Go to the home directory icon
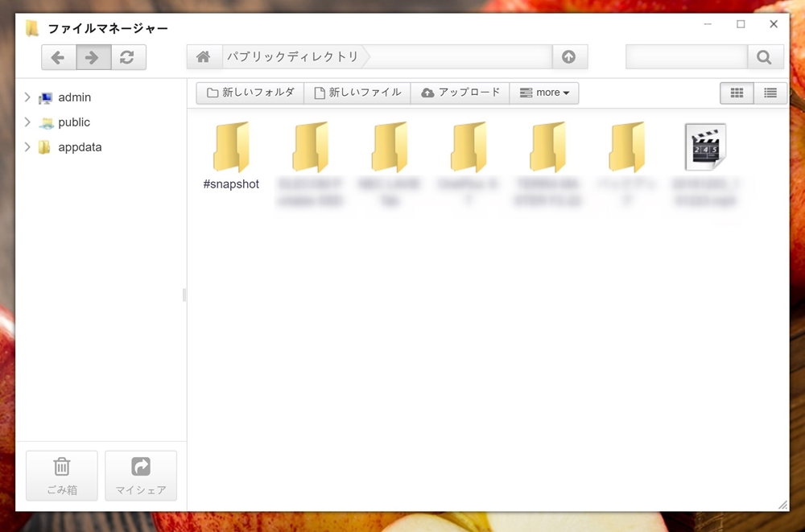 click(204, 57)
